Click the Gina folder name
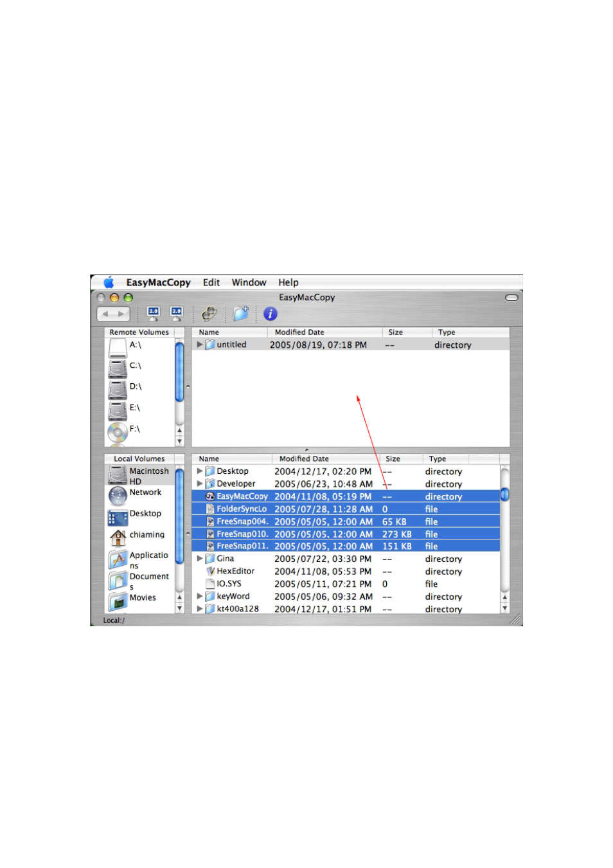This screenshot has height=868, width=613. coord(226,559)
